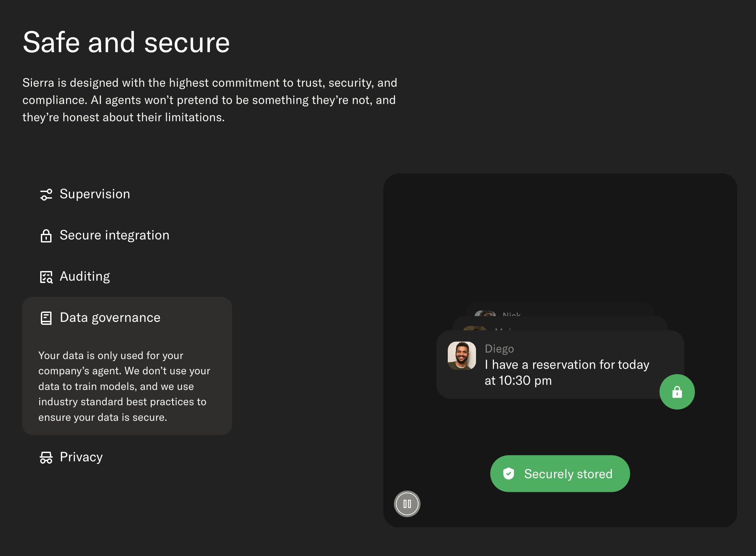756x556 pixels.
Task: Click the Auditing checklist search icon
Action: [x=46, y=277]
